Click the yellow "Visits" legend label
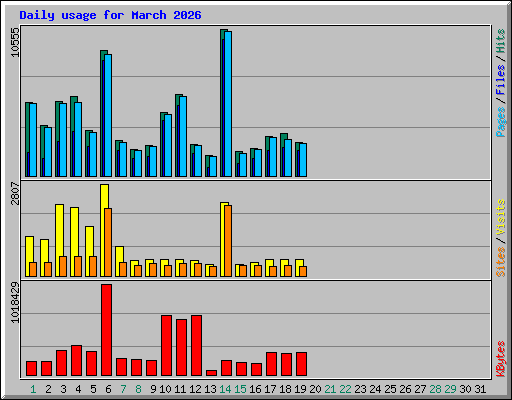Screen dimensions: 512x400 click(501, 217)
